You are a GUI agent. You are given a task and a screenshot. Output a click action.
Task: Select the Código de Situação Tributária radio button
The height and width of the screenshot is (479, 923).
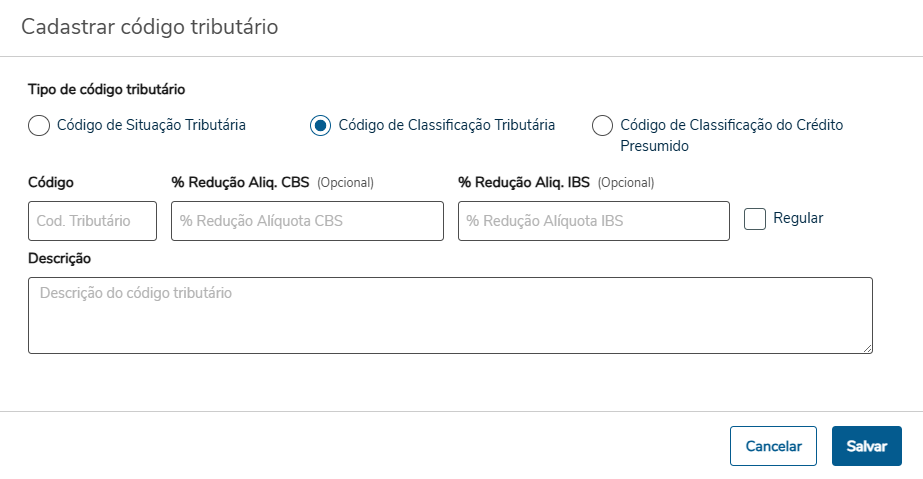(38, 125)
